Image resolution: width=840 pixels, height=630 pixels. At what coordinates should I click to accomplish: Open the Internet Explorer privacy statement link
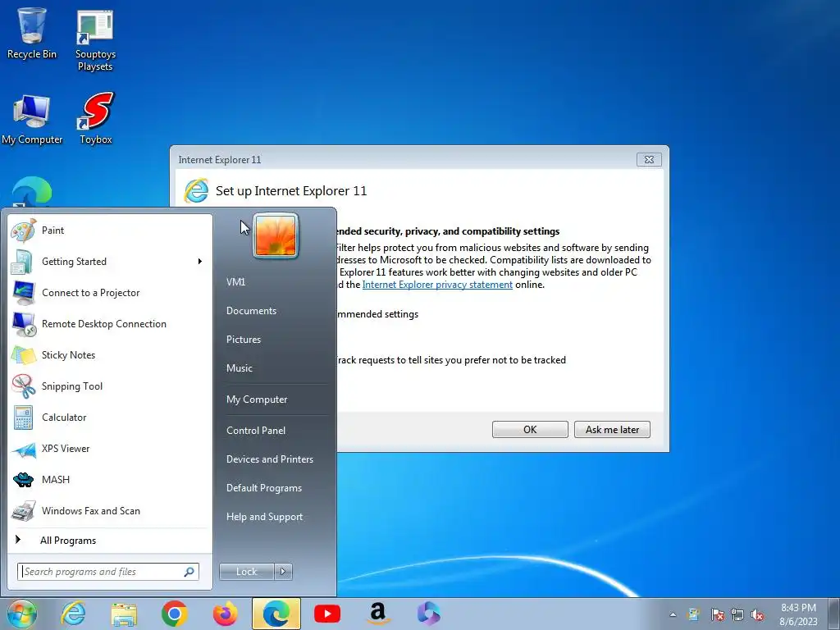[x=437, y=285]
